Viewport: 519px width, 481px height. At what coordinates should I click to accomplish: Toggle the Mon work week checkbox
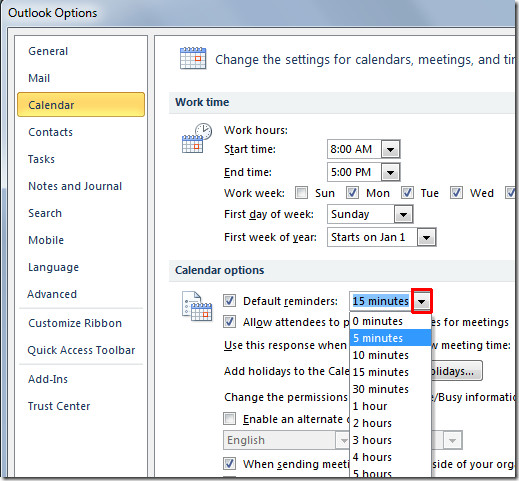[x=352, y=193]
